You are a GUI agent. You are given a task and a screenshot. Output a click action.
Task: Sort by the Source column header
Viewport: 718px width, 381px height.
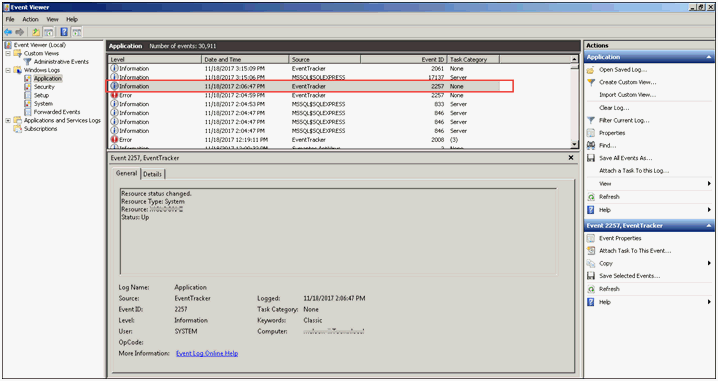(325, 60)
